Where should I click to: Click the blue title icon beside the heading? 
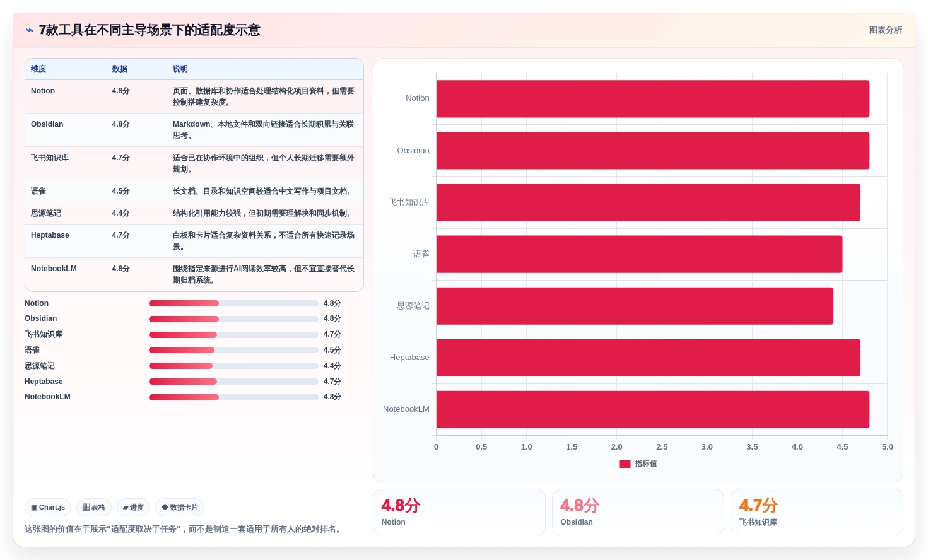coord(29,30)
